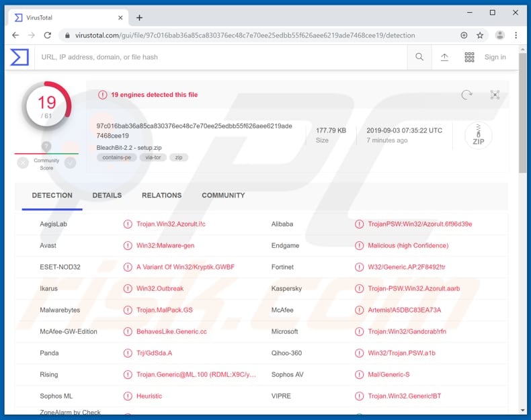Click the via-tor tag
Screen dimensions: 531x420
(x=153, y=157)
